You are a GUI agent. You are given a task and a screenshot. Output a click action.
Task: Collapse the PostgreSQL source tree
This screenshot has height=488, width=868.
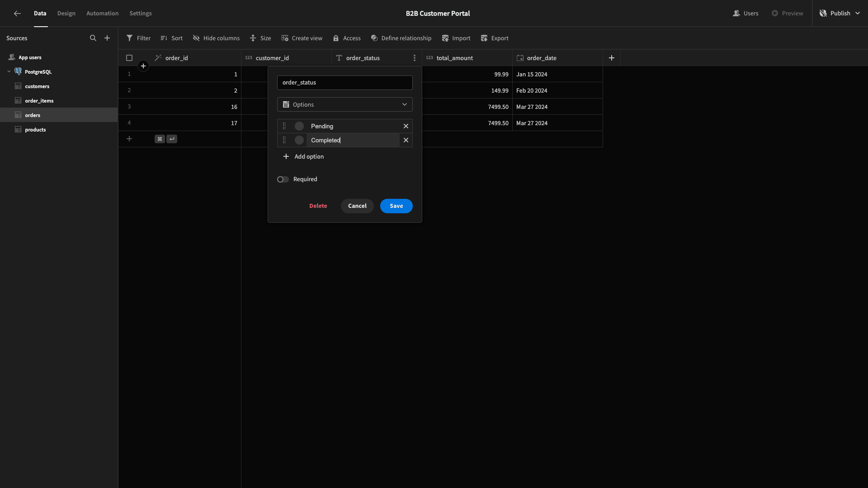click(x=9, y=71)
